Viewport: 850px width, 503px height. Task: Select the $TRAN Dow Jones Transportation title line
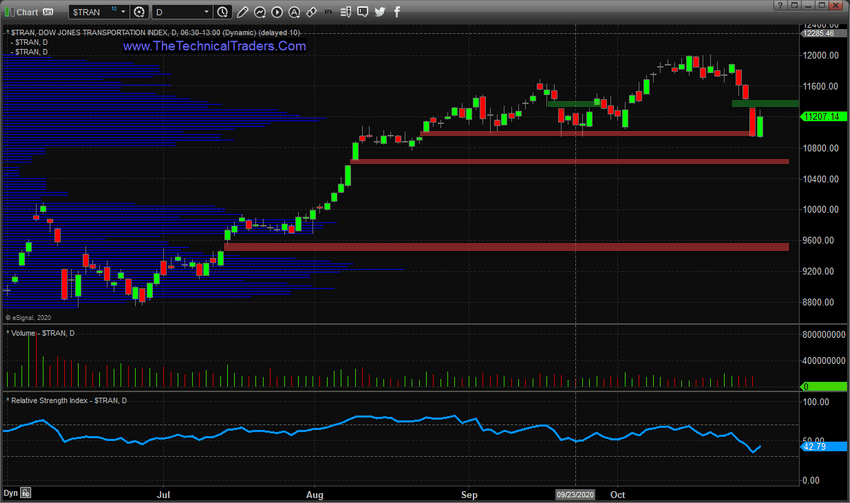tap(154, 33)
